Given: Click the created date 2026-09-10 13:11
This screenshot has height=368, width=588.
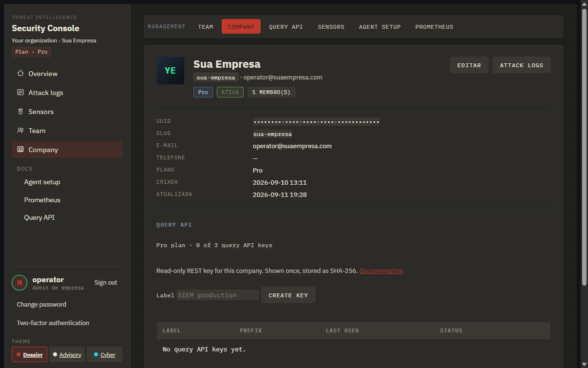Looking at the screenshot, I should 280,182.
